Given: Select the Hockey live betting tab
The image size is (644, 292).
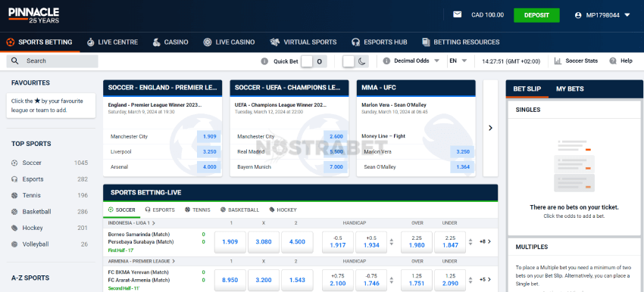Looking at the screenshot, I should pos(283,210).
